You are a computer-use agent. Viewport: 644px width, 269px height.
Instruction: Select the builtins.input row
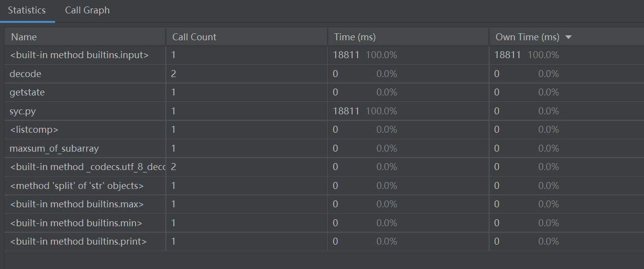79,55
